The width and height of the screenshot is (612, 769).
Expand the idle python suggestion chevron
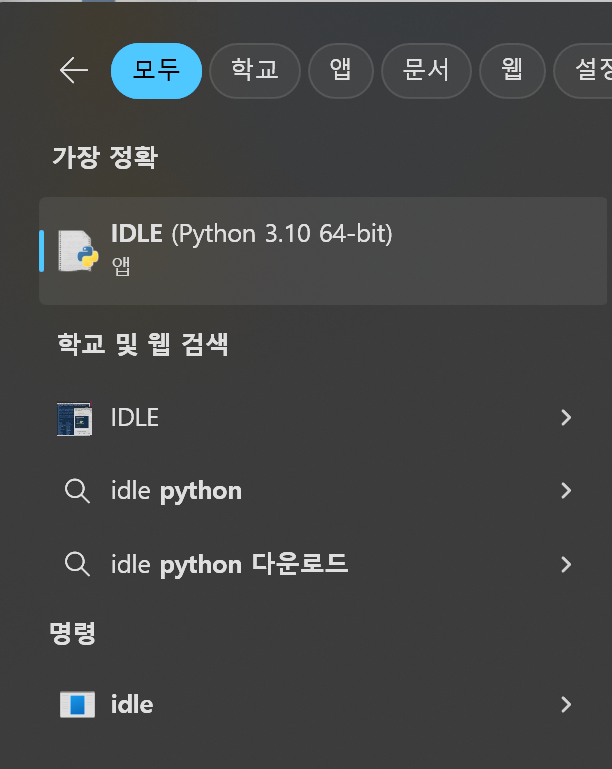pos(566,491)
